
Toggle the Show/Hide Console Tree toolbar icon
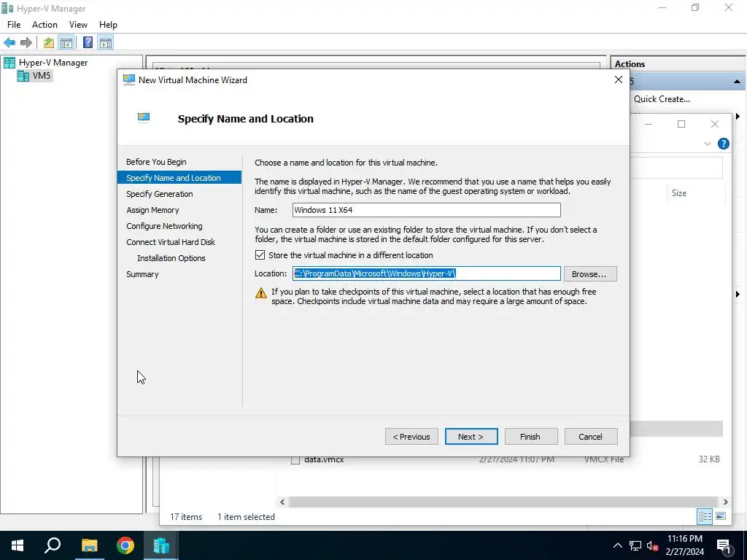click(66, 43)
